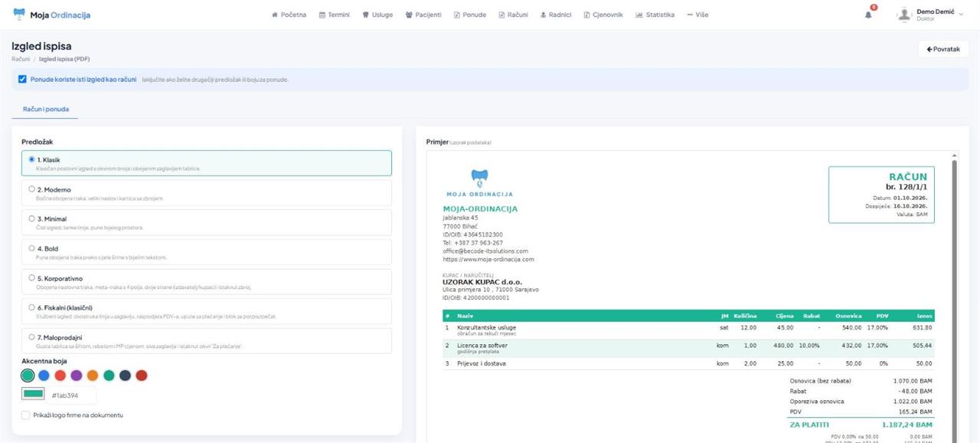Expand the user menu chevron beside Doktor
The image size is (980, 443).
(x=961, y=15)
